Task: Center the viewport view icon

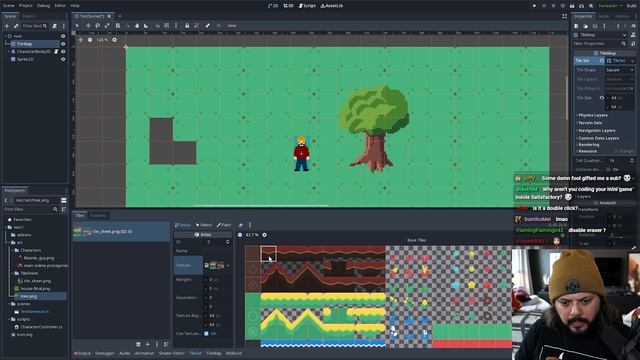Action: (x=80, y=40)
